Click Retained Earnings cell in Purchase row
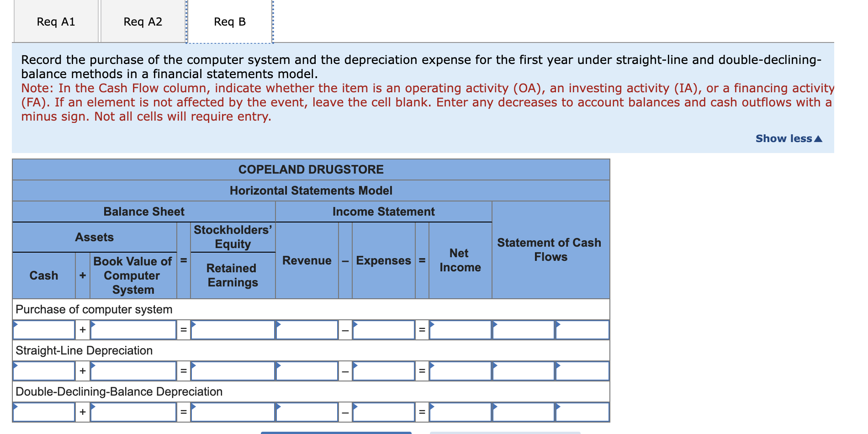 [x=233, y=330]
